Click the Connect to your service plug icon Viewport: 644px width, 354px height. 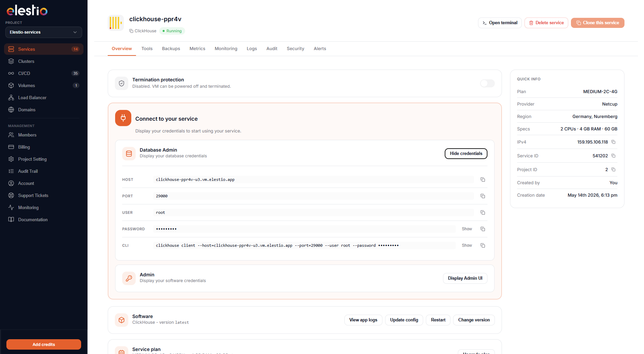click(123, 118)
